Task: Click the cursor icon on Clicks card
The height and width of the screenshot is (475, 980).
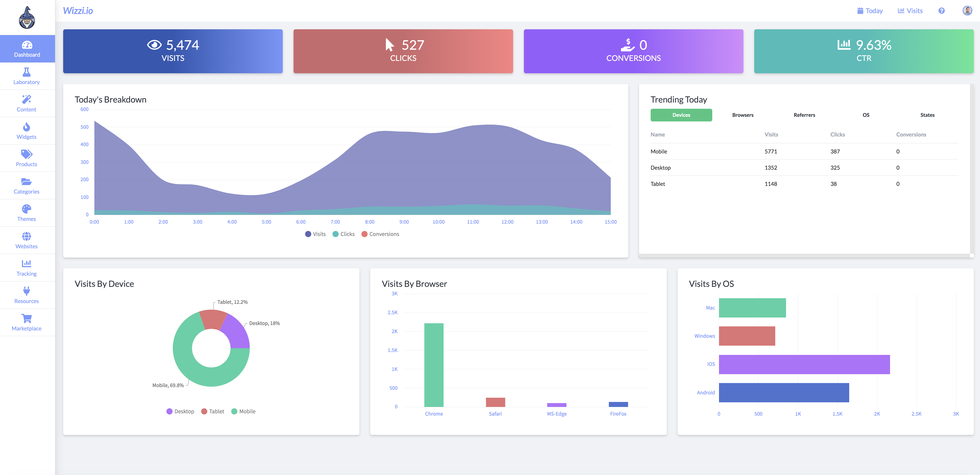Action: pos(390,45)
